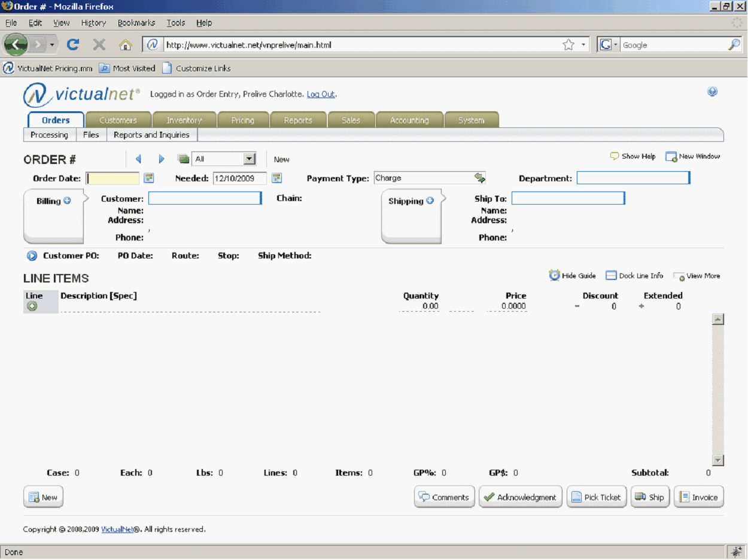Go back with the browser Back arrow

(x=16, y=44)
